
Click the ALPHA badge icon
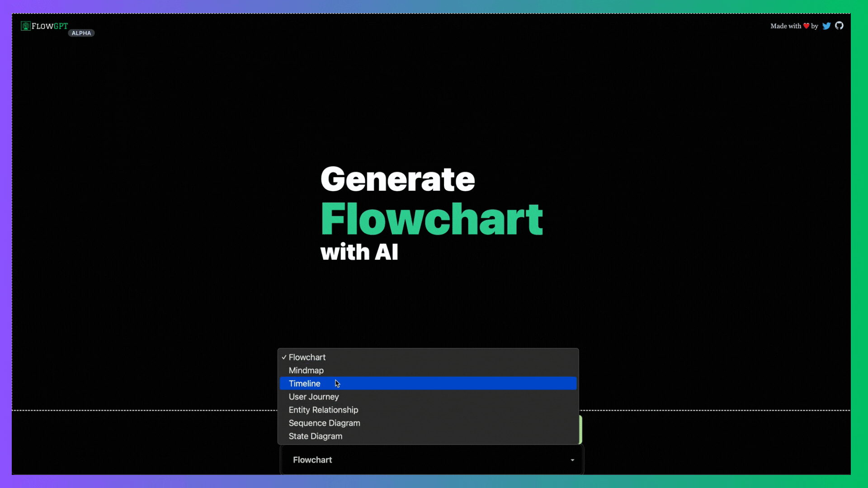(81, 33)
